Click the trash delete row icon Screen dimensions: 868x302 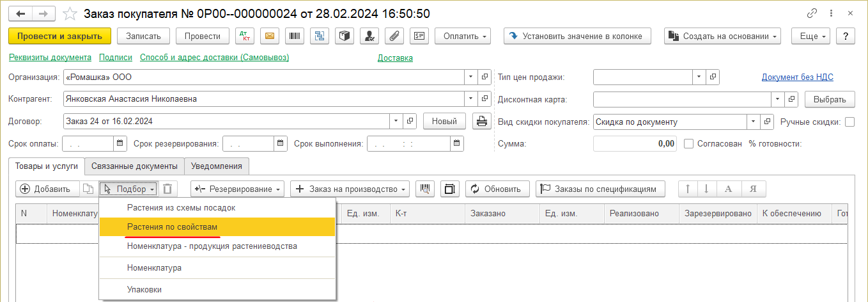point(167,189)
